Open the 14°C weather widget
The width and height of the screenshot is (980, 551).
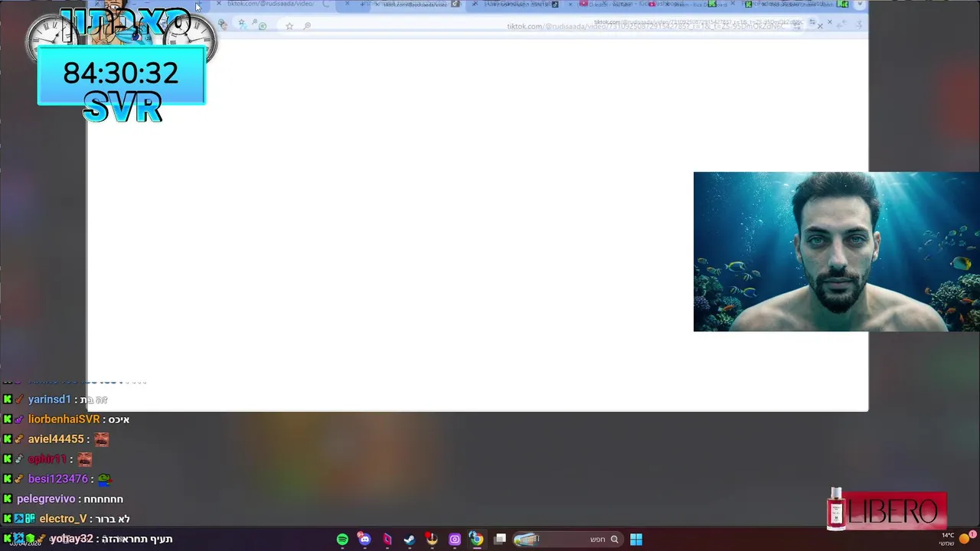[947, 540]
